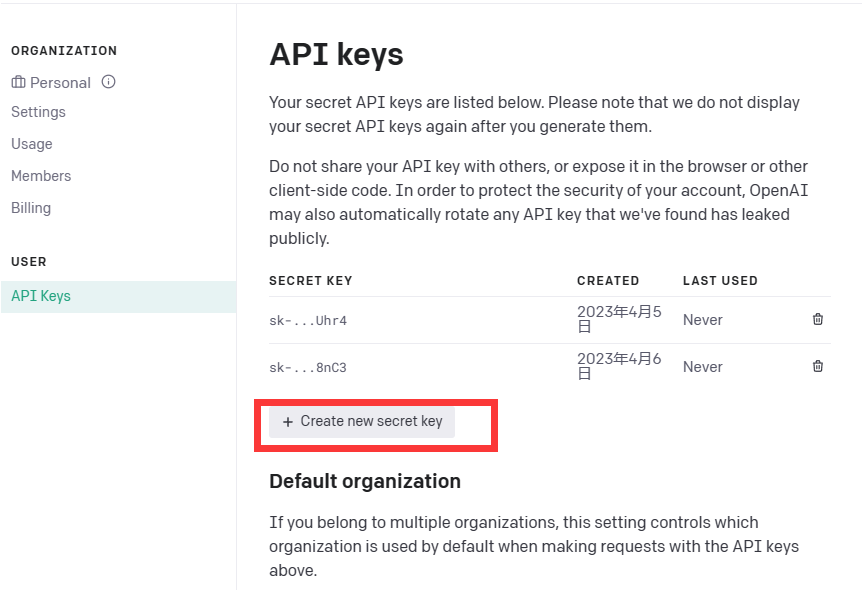Navigate to Billing
This screenshot has height=590, width=862.
tap(31, 208)
